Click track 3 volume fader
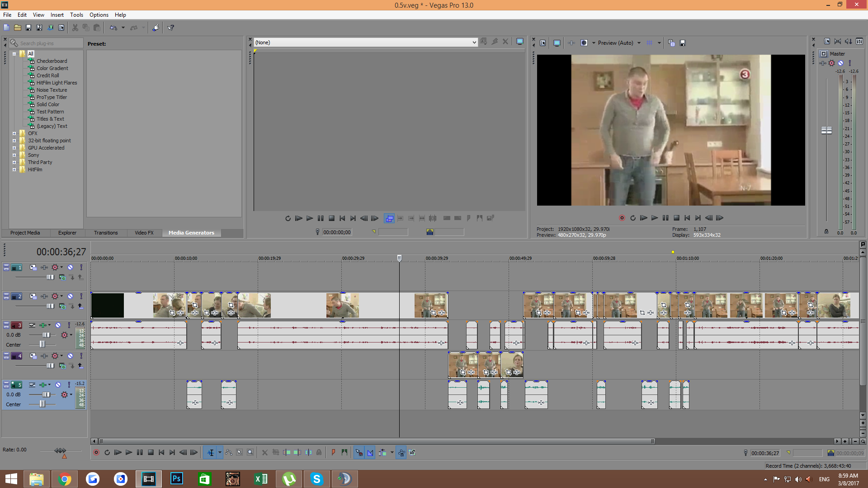The width and height of the screenshot is (868, 488). coord(46,335)
